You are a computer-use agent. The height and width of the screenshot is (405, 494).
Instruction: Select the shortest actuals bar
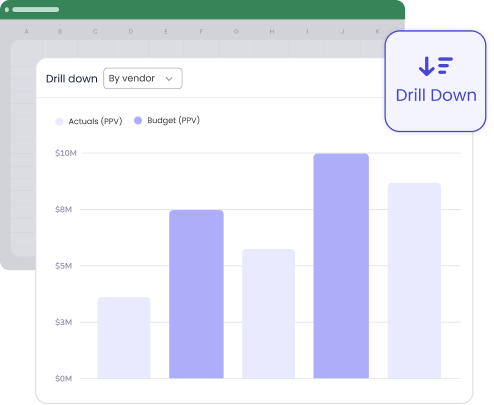click(x=124, y=338)
